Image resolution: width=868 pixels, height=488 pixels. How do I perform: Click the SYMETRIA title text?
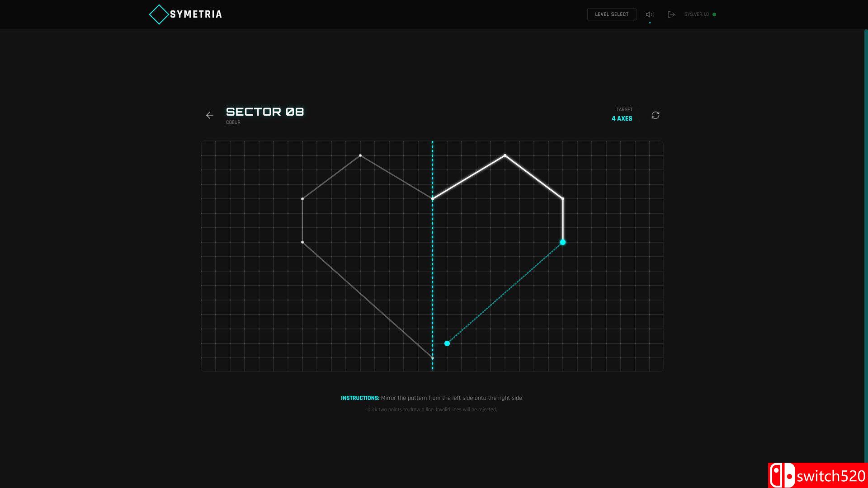(196, 14)
